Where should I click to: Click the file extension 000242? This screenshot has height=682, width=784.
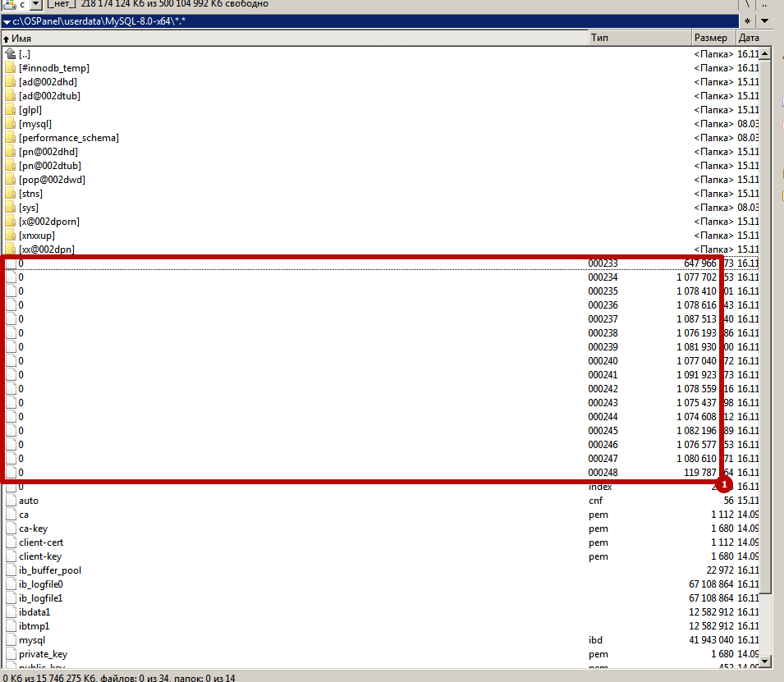(603, 390)
